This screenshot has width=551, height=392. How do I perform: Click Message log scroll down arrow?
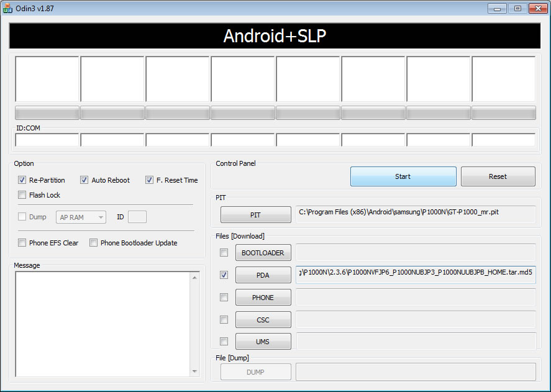point(194,371)
